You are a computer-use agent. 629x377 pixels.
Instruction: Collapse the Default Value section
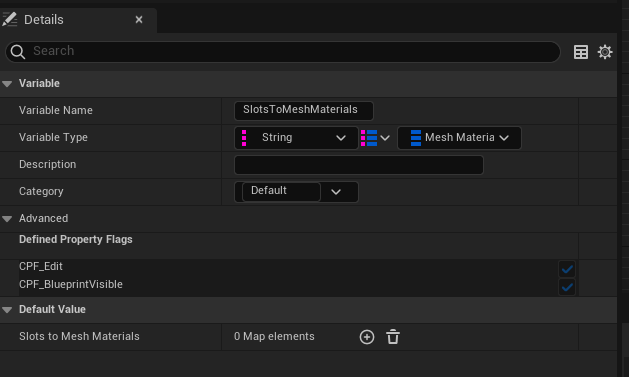pyautogui.click(x=7, y=310)
